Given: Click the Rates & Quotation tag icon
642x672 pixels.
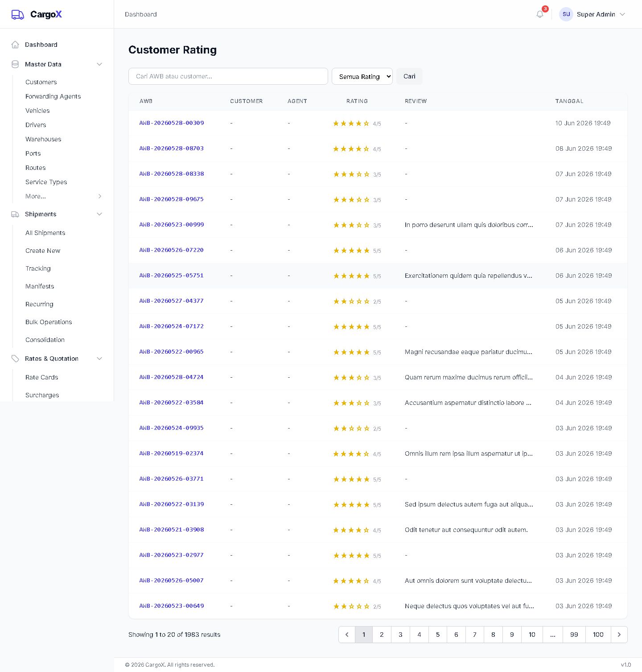Looking at the screenshot, I should point(15,359).
